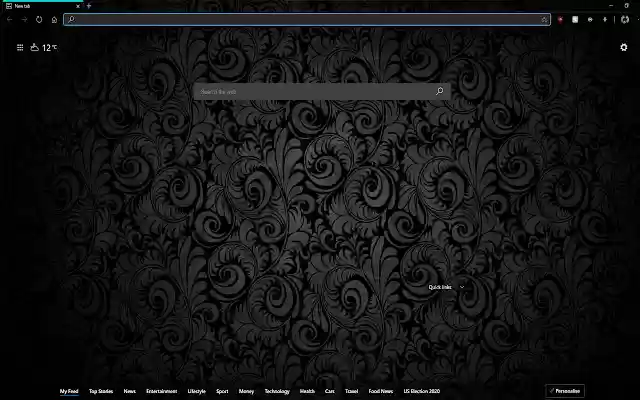Go back with the browser back arrow
640x400 pixels.
click(x=9, y=20)
